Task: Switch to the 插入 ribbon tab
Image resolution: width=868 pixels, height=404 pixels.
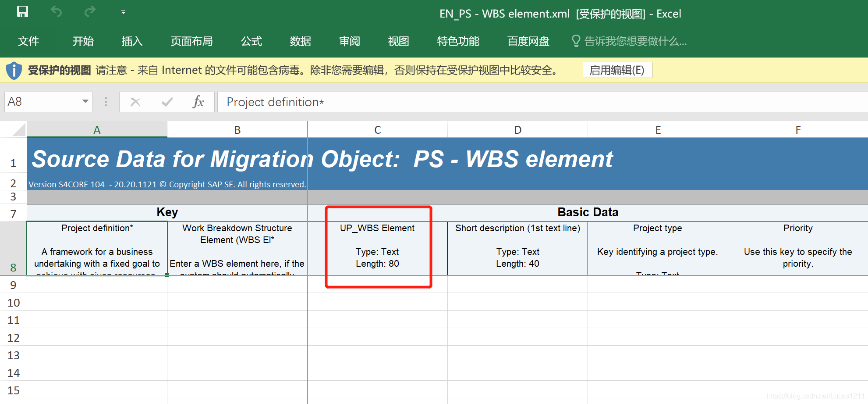Action: (x=132, y=41)
